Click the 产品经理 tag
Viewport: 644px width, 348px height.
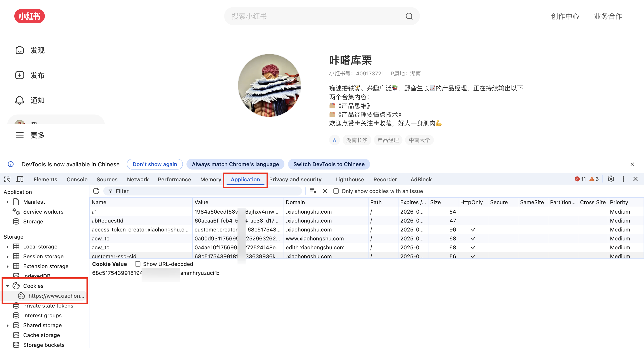click(x=388, y=140)
